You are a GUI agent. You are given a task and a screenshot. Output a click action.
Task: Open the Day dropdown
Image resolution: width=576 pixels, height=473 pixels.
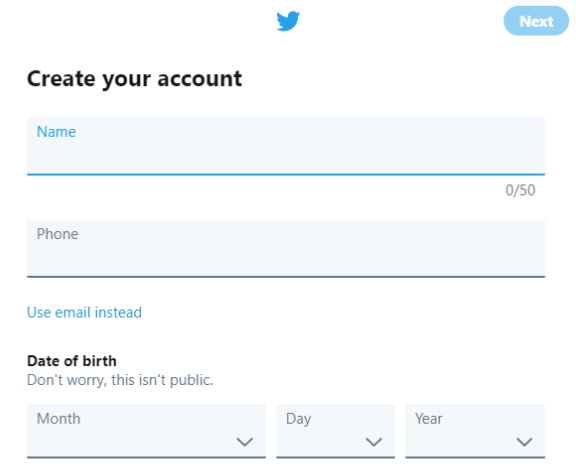pos(335,431)
